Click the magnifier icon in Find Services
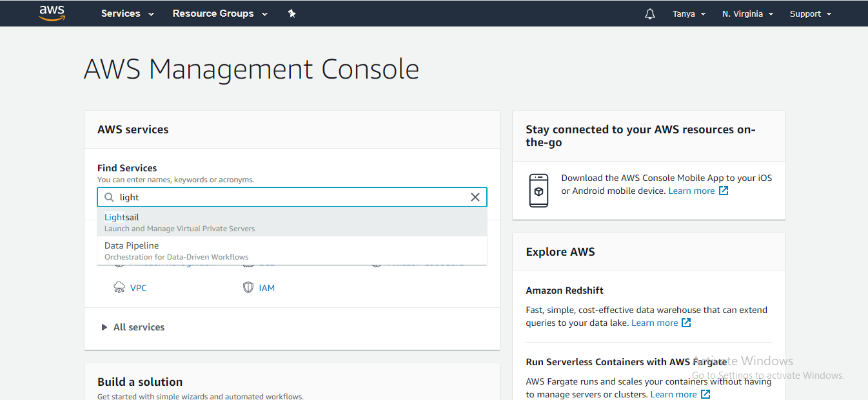This screenshot has height=400, width=868. click(x=109, y=197)
